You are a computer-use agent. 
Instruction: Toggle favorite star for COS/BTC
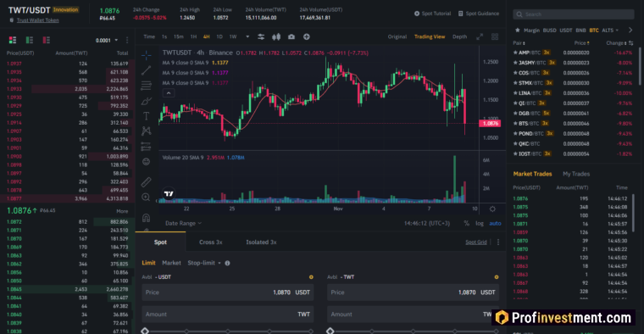click(x=515, y=73)
